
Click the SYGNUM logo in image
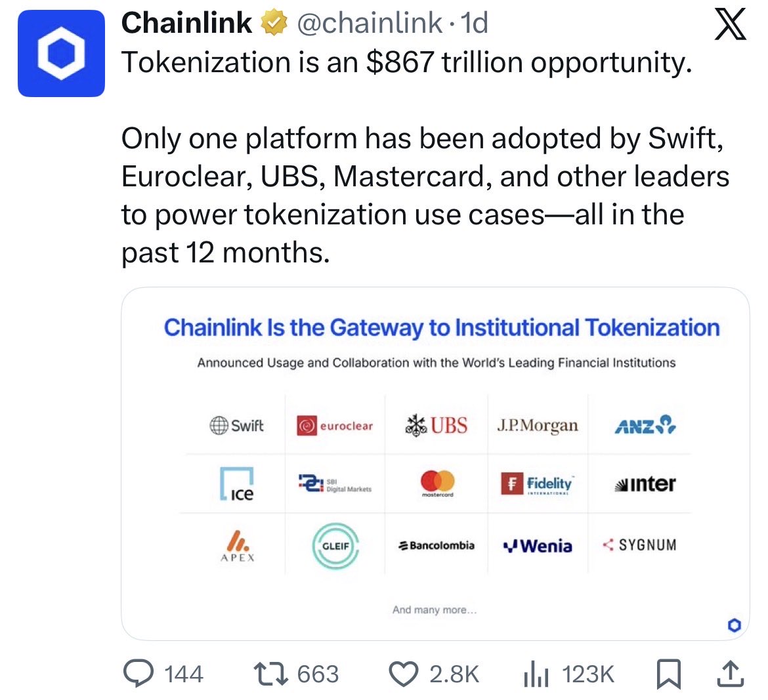tap(639, 545)
